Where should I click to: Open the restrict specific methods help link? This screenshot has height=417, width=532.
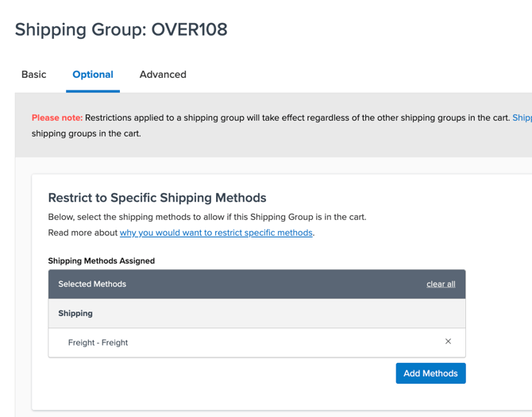coord(216,233)
